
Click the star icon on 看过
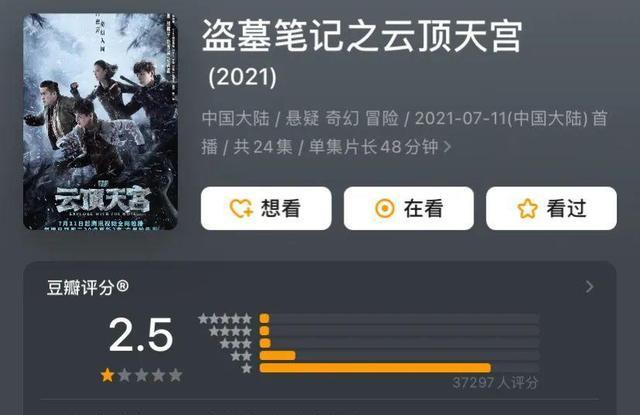click(x=527, y=209)
